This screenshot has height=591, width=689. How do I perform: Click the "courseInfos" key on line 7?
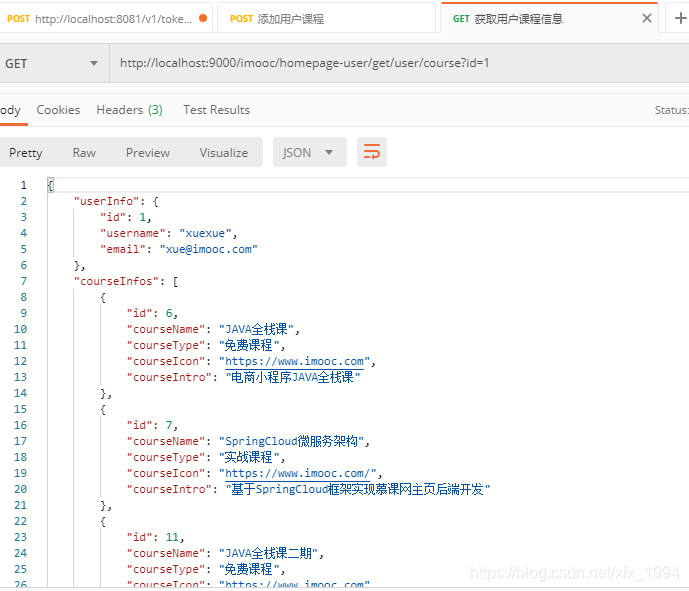pos(116,281)
